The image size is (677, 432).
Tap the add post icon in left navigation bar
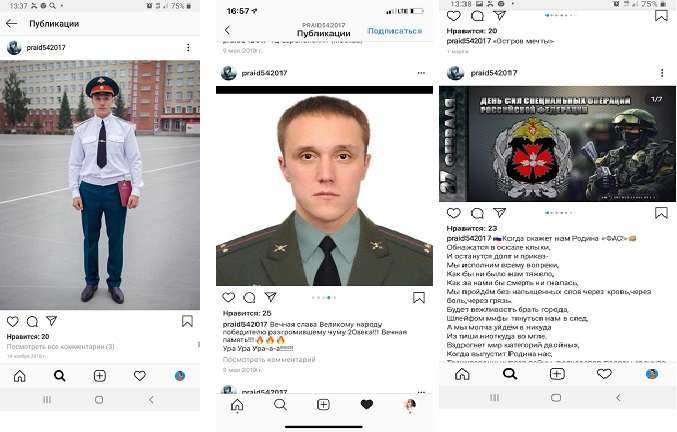click(100, 376)
